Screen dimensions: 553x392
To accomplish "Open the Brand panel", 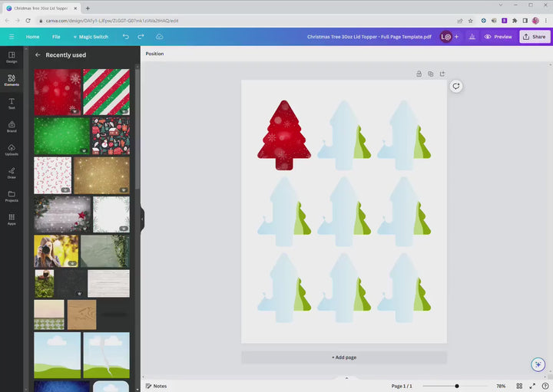I will click(12, 126).
